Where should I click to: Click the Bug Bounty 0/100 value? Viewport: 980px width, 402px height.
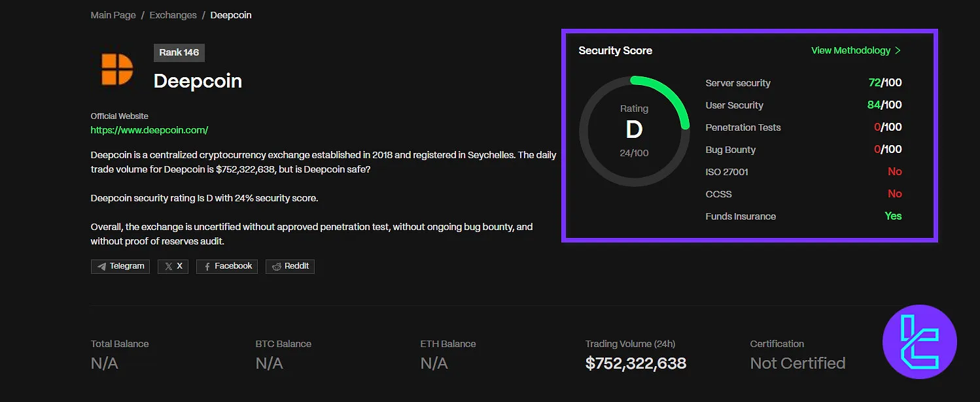[x=888, y=150]
